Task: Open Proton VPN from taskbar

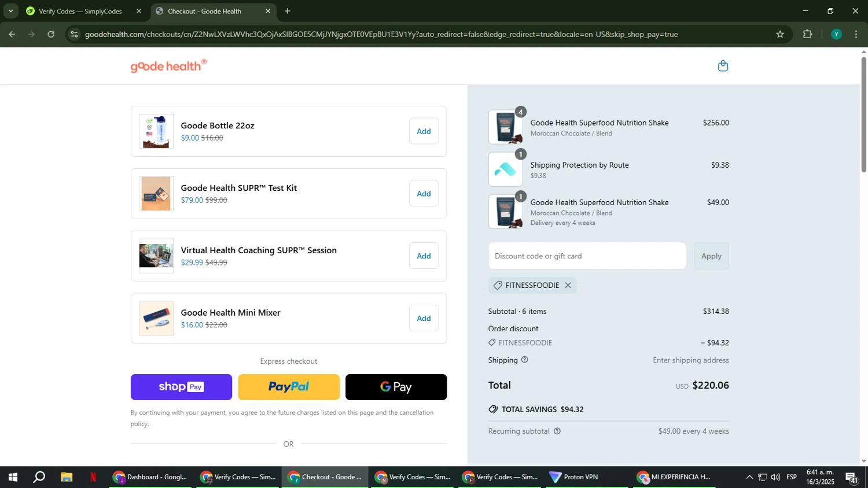Action: [x=586, y=478]
